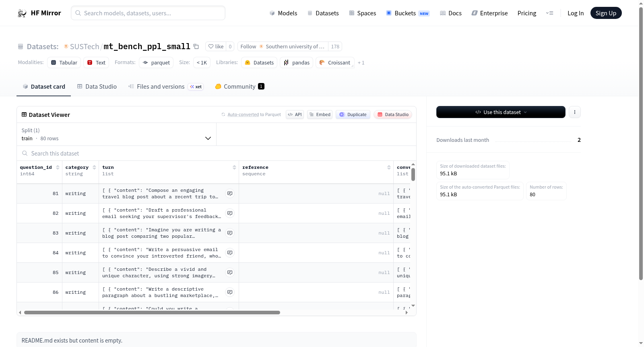Switch to the Data Studio tab
The width and height of the screenshot is (644, 347).
pos(97,87)
